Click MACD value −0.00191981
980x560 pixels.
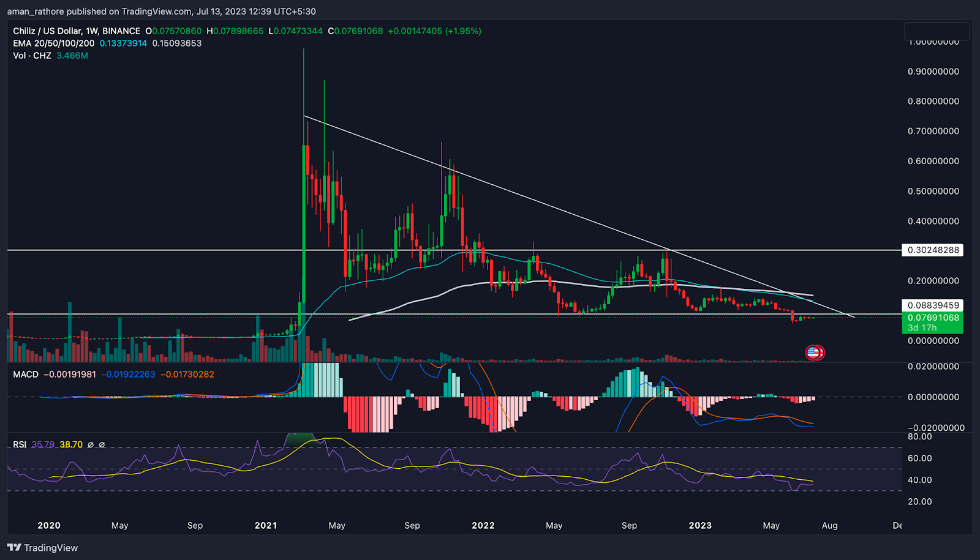[70, 374]
